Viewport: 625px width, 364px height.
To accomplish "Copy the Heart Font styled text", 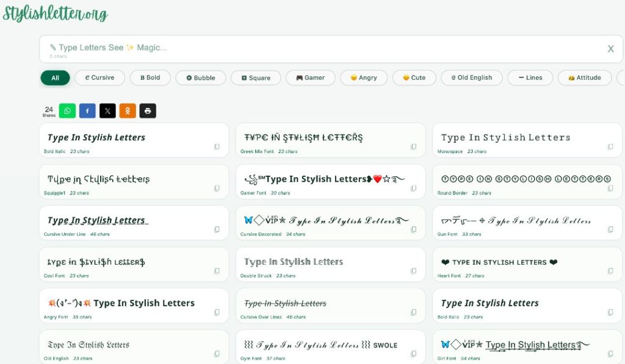I will [x=610, y=271].
